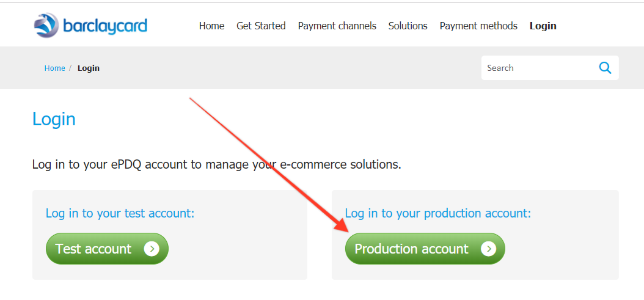Click the arrow icon on Test account

click(x=152, y=249)
